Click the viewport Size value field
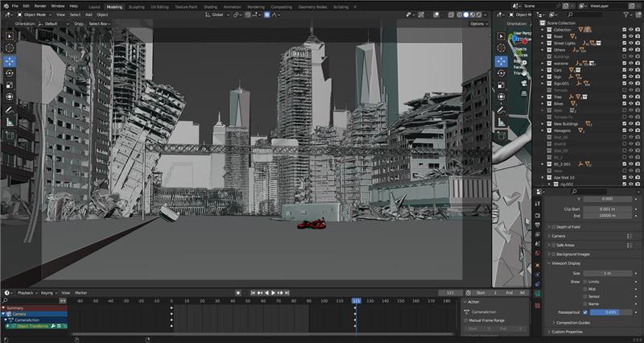 [608, 273]
